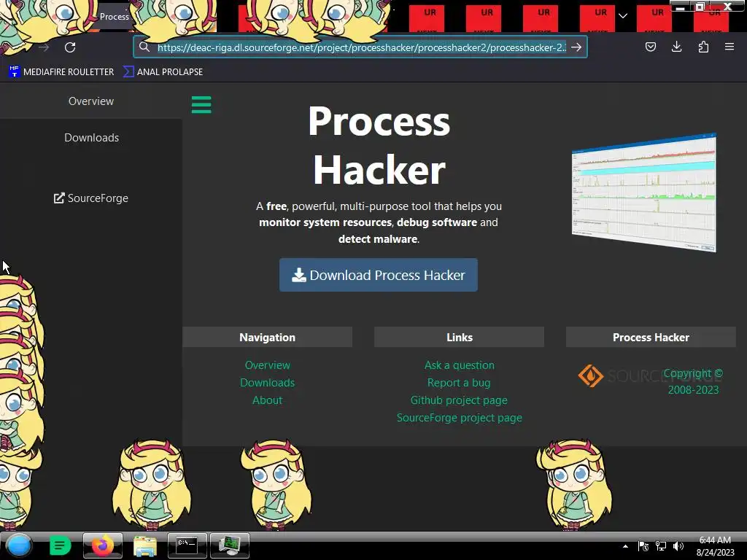Open the SourceForge sidebar link
747x560 pixels.
click(91, 198)
